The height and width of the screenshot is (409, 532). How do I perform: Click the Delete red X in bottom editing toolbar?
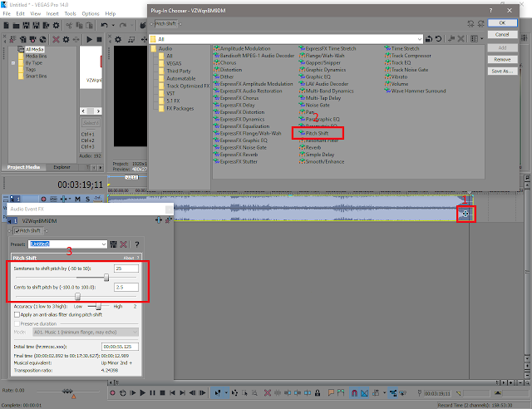pyautogui.click(x=268, y=393)
